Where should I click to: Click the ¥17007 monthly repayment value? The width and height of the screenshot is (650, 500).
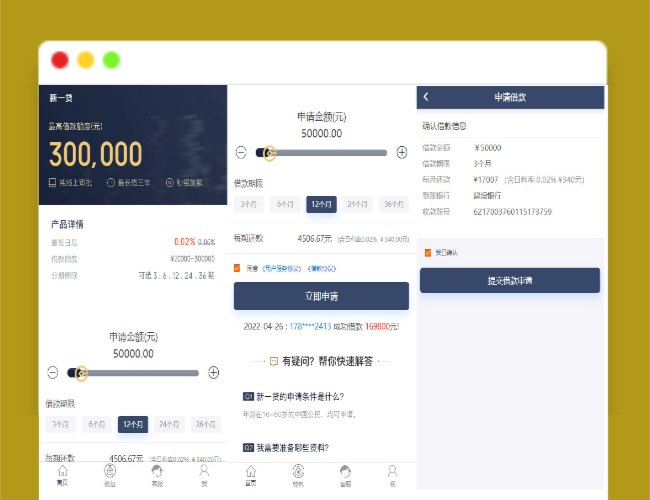pyautogui.click(x=485, y=180)
